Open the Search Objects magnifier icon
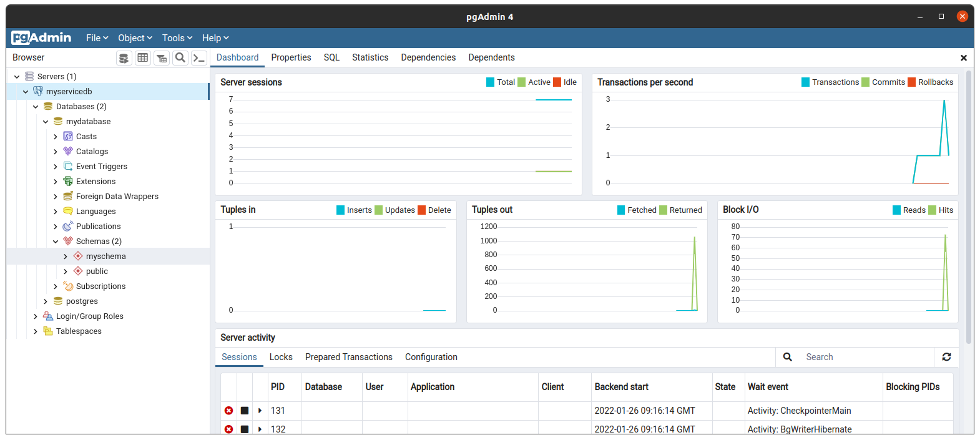This screenshot has height=440, width=980. tap(180, 58)
